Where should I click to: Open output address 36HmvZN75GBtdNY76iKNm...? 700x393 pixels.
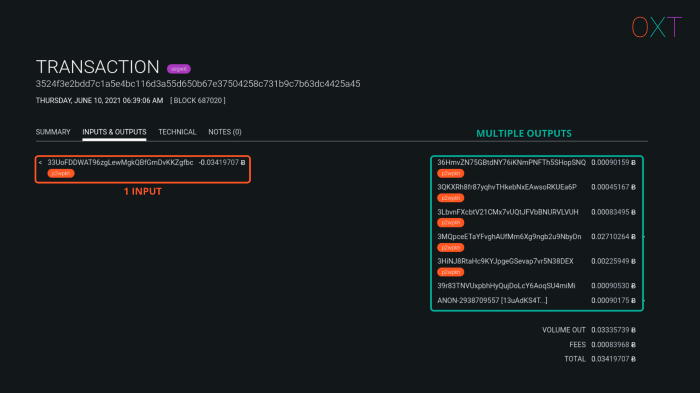511,163
